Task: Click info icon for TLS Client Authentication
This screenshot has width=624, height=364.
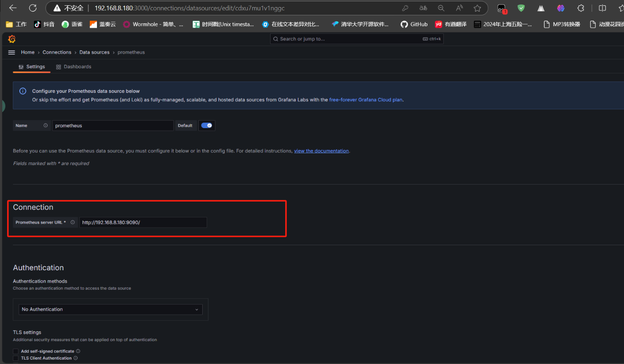Action: coord(75,358)
